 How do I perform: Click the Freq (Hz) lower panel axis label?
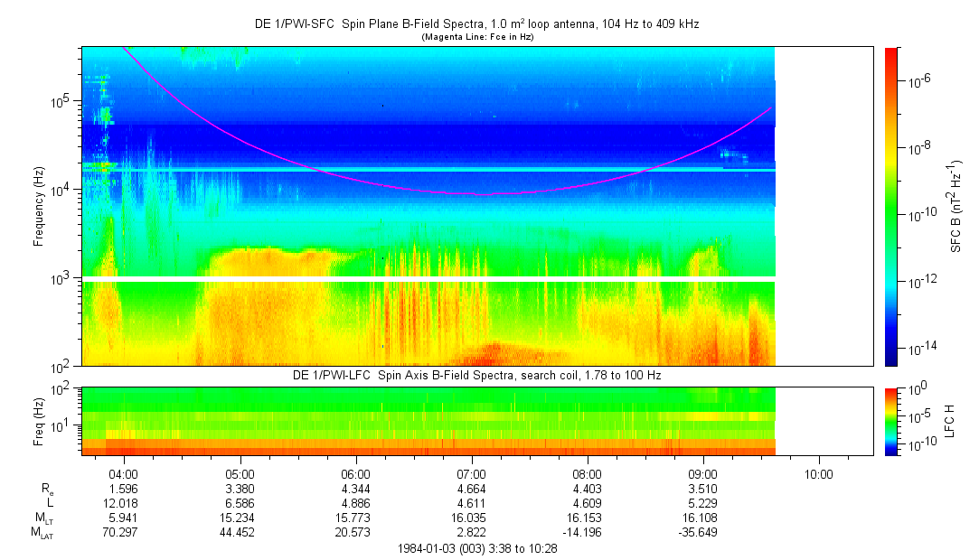pyautogui.click(x=39, y=421)
